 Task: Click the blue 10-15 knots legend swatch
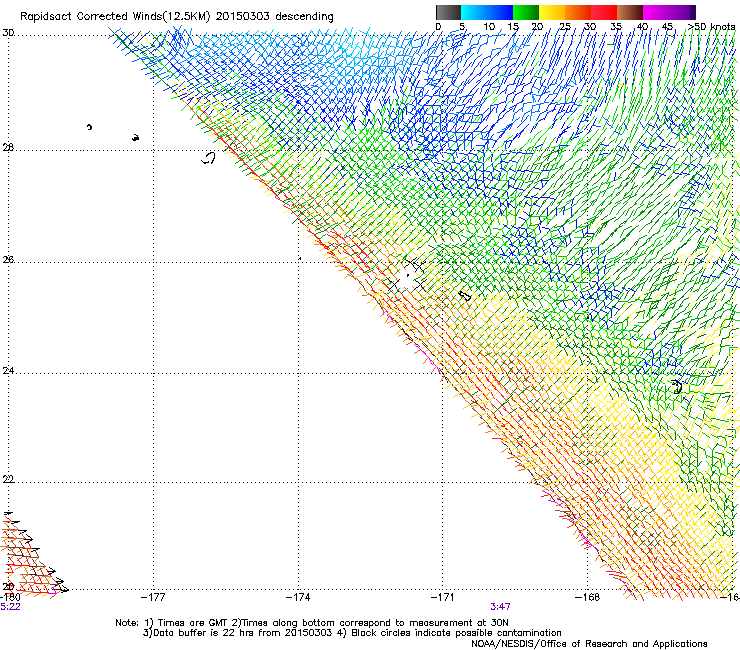500,12
